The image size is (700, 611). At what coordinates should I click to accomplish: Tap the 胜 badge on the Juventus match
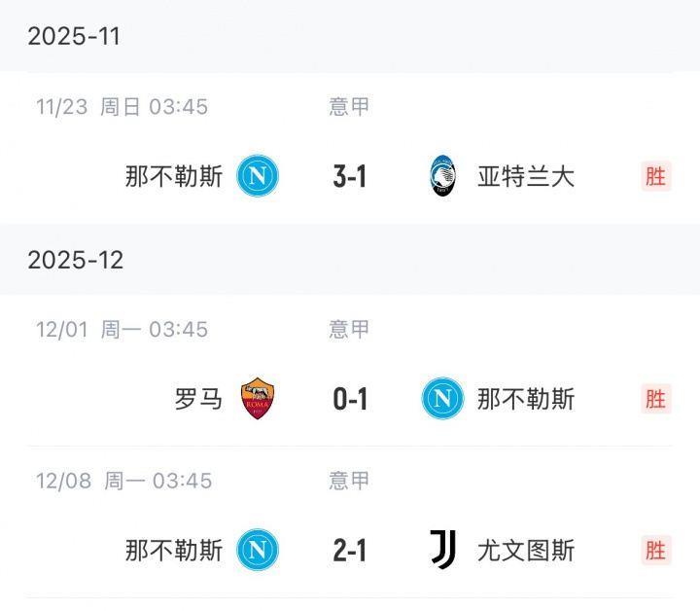point(656,551)
